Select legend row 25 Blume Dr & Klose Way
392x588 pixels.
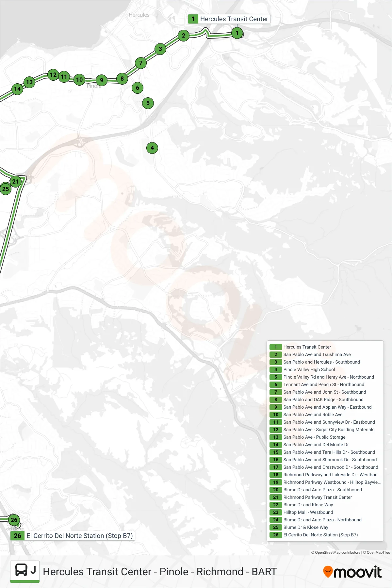[x=325, y=527]
